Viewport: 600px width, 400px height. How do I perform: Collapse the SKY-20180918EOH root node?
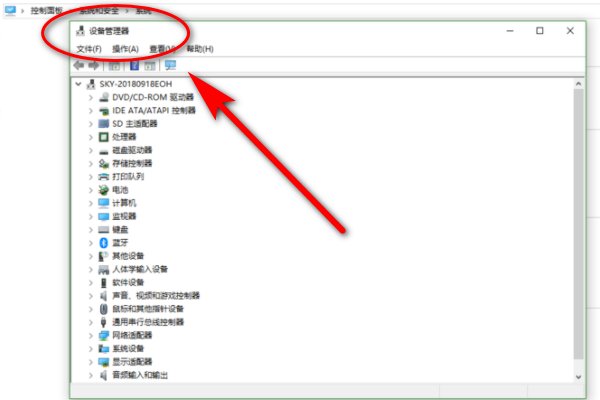coord(78,84)
